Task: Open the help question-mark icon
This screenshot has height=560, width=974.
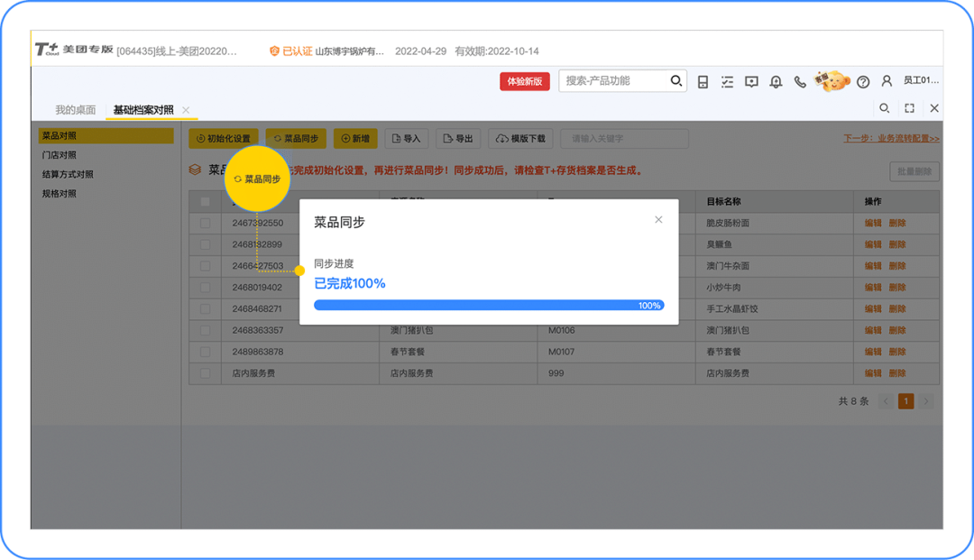Action: (861, 81)
